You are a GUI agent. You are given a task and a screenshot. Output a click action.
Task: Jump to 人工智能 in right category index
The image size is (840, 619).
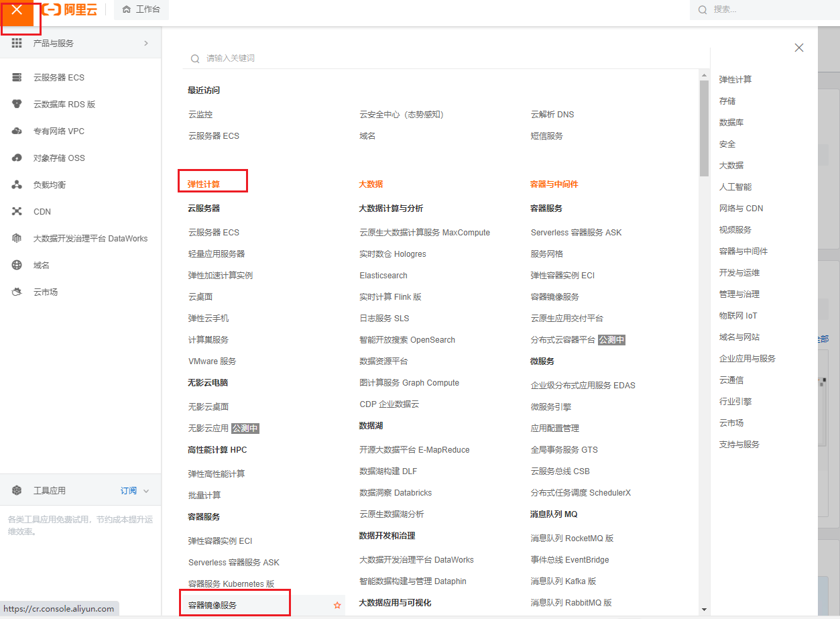click(x=735, y=186)
